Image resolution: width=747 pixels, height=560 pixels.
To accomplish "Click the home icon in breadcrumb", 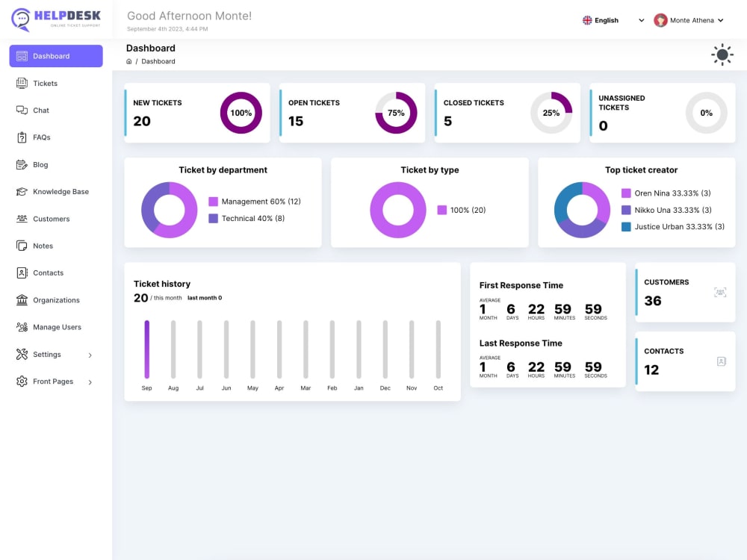I will click(128, 61).
